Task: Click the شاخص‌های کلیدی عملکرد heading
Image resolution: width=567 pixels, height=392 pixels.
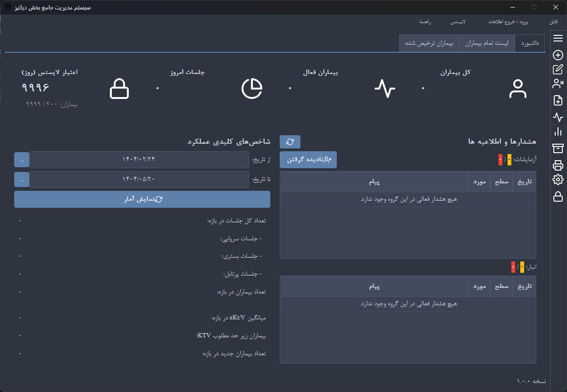Action: click(x=228, y=142)
